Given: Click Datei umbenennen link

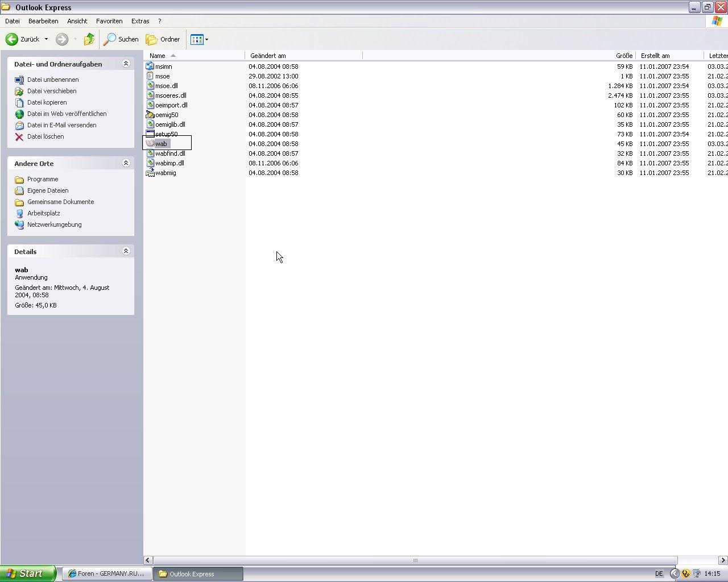Looking at the screenshot, I should click(x=53, y=80).
